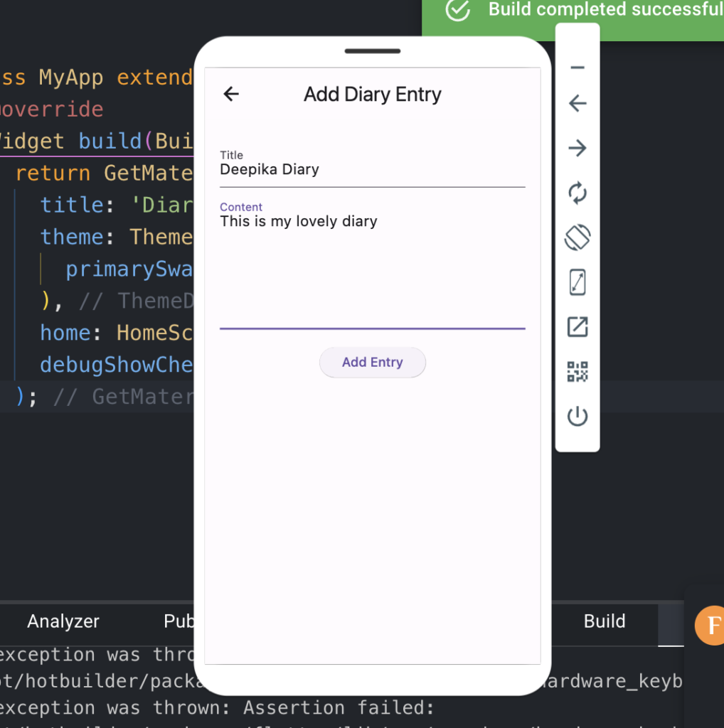The height and width of the screenshot is (728, 724).
Task: Open preview in new window icon
Action: point(577,327)
